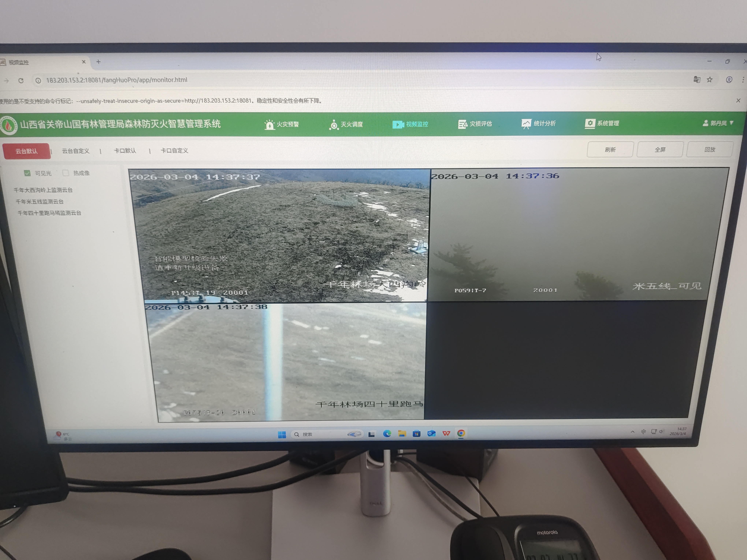The image size is (747, 560).
Task: Open the 灭火调度 dispatch icon
Action: (x=334, y=125)
